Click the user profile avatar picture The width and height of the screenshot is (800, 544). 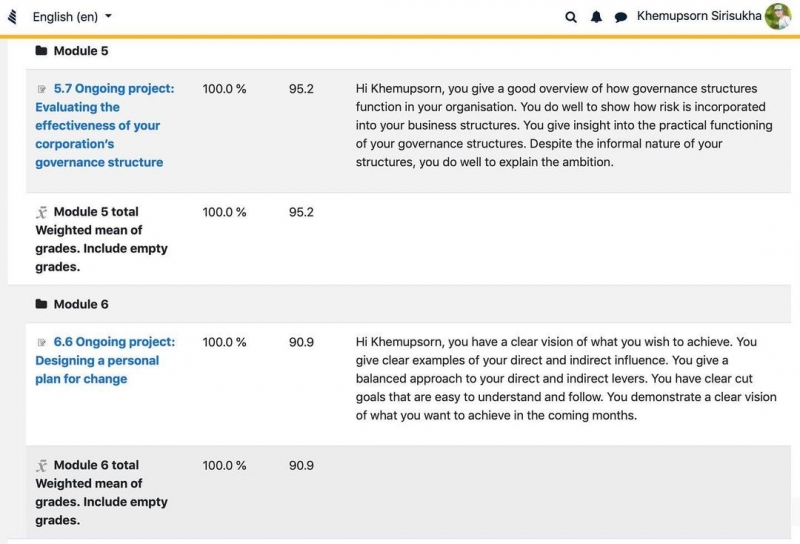pos(778,16)
